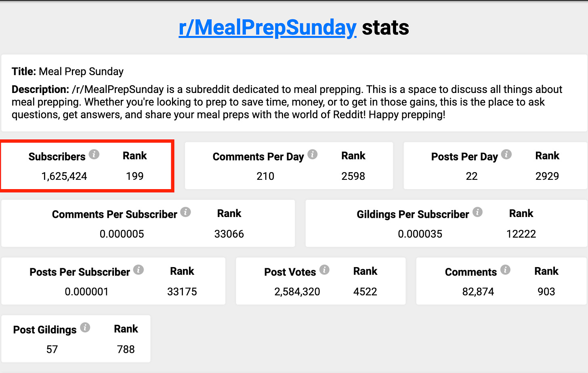The width and height of the screenshot is (588, 373).
Task: Click the Subscribers rank value 199
Action: click(135, 176)
